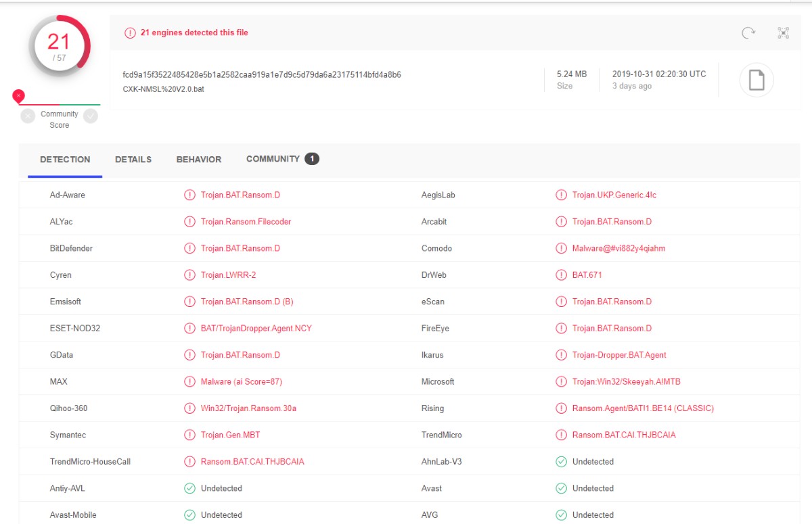Click the file SHA-256 hash text
Viewport: 812px width, 524px height.
262,74
